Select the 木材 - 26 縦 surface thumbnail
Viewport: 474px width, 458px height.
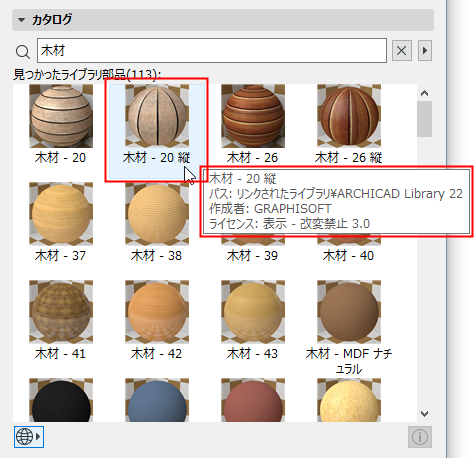point(349,116)
